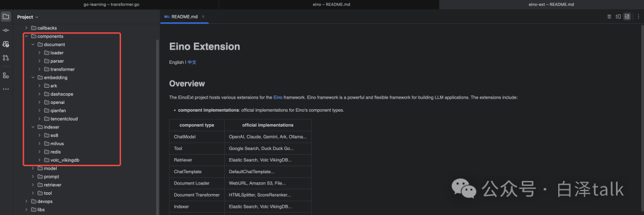Click the folder icon of dashscope
The image size is (644, 215).
click(x=47, y=94)
